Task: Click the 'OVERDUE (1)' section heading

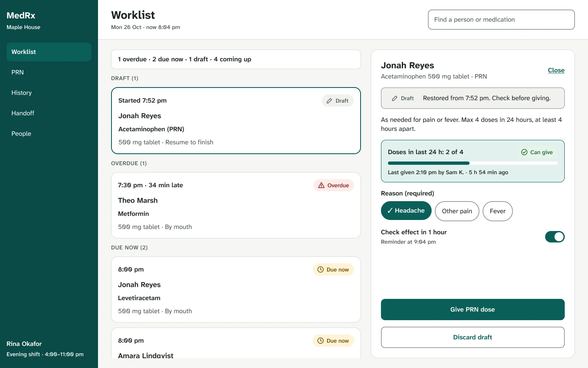Action: pyautogui.click(x=129, y=164)
